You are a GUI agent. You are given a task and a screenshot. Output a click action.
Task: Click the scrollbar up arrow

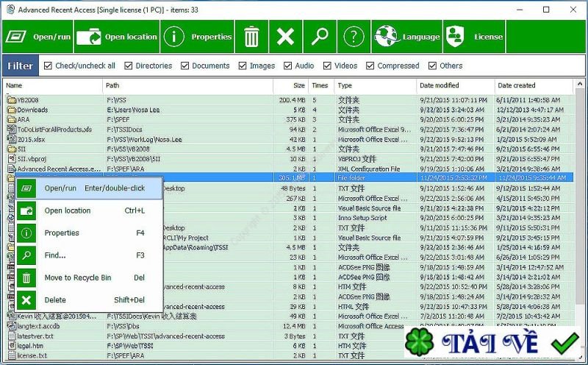[580, 84]
